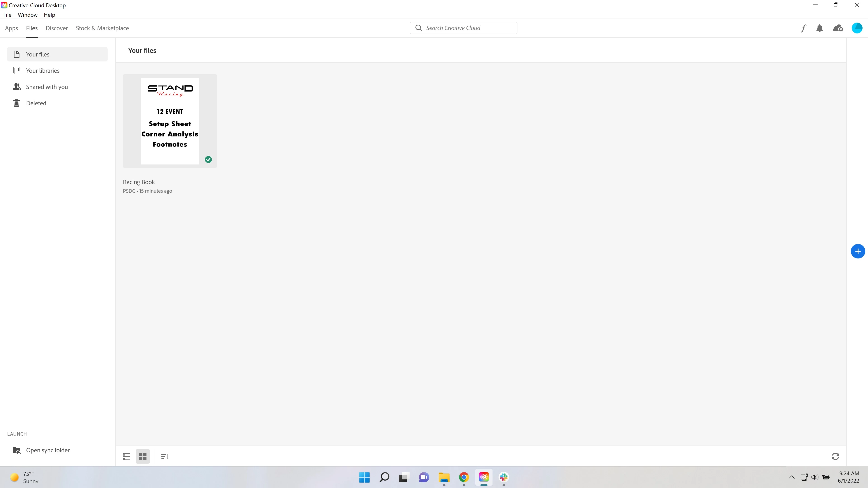Open the account profile avatar
The height and width of the screenshot is (488, 868).
(x=856, y=28)
